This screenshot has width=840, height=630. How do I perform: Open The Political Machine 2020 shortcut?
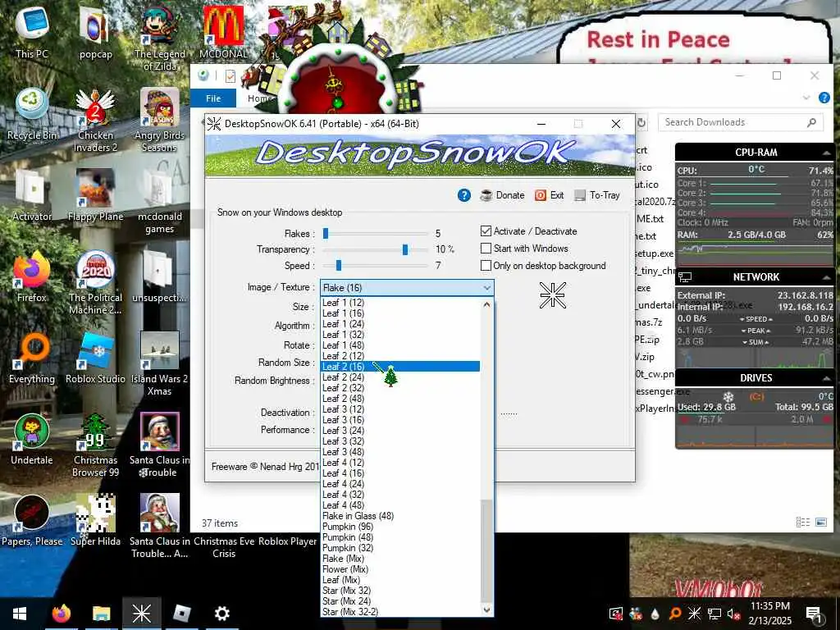point(95,283)
